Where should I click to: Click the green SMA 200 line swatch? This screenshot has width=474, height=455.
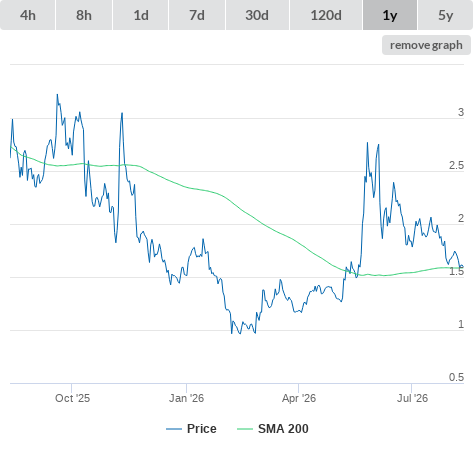245,429
